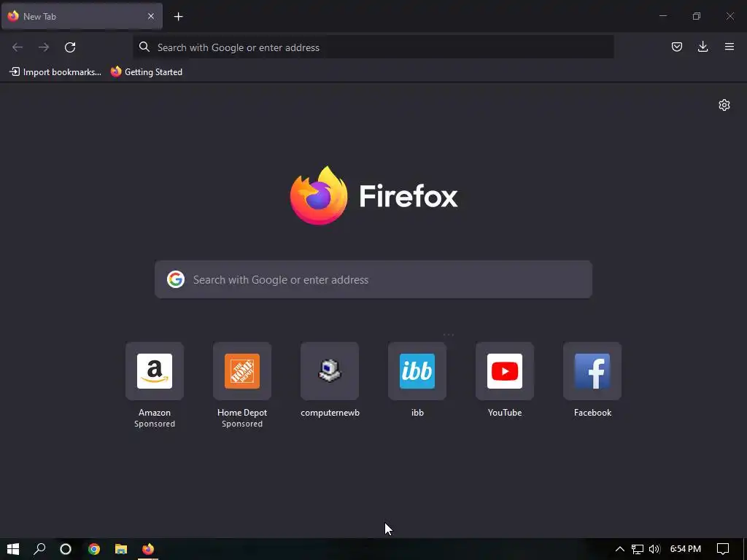Reload the current page
The image size is (747, 560).
click(x=70, y=47)
